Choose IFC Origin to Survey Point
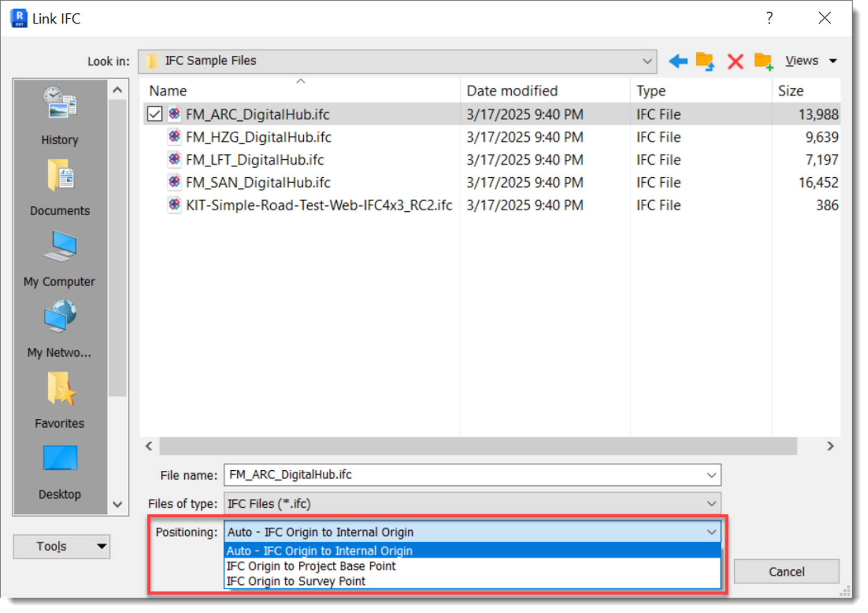This screenshot has width=868, height=613. click(x=472, y=582)
